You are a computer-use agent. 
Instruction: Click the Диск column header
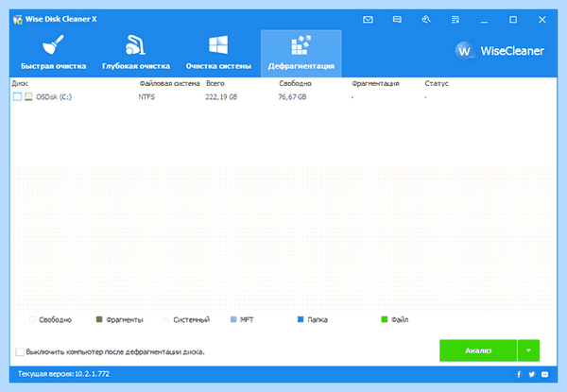pos(20,83)
